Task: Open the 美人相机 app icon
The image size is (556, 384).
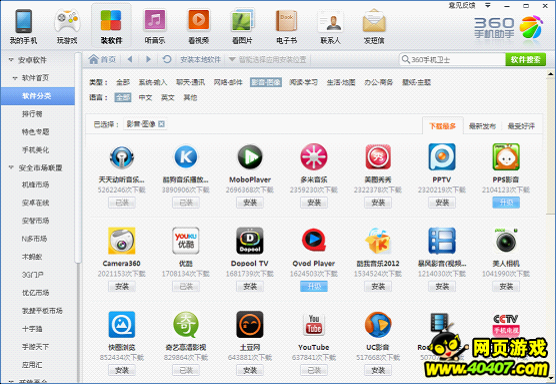Action: pos(506,241)
